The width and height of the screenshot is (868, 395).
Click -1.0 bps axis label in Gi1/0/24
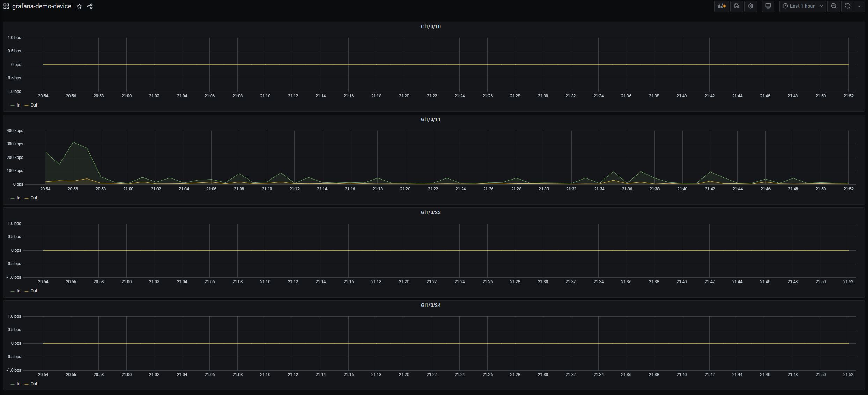point(14,370)
